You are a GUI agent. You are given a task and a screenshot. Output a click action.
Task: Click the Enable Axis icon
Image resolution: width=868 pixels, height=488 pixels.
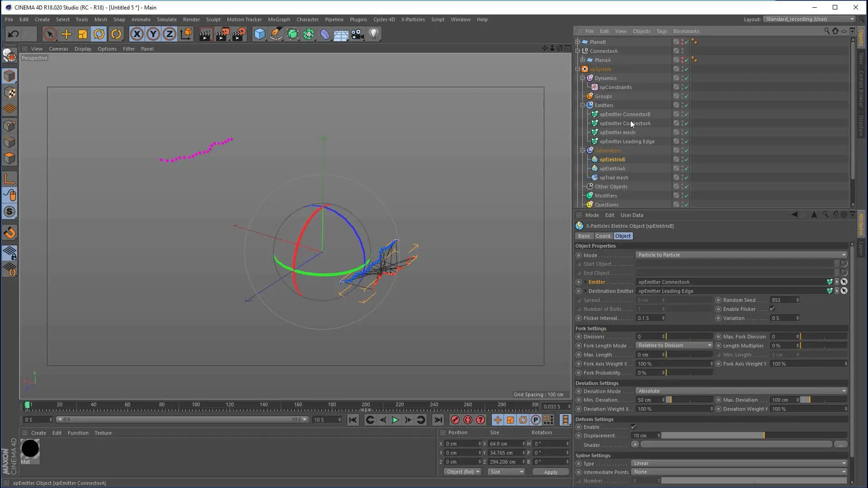(x=9, y=179)
